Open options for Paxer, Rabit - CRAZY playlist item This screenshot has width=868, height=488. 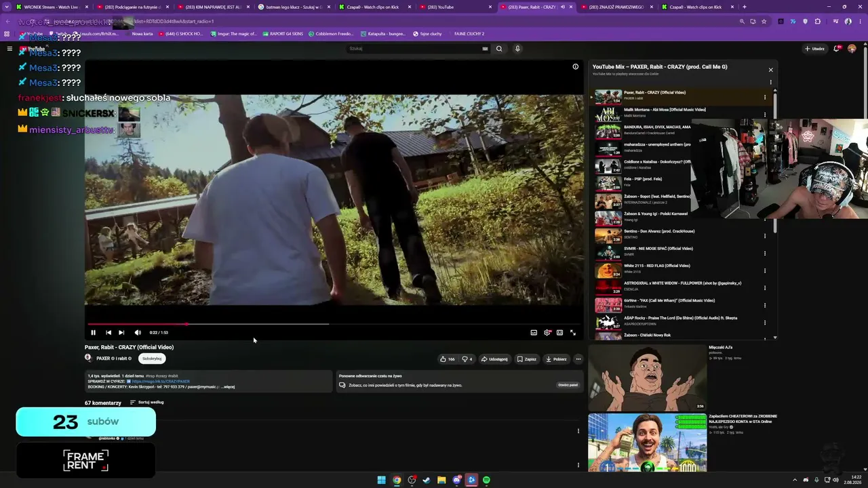(765, 98)
